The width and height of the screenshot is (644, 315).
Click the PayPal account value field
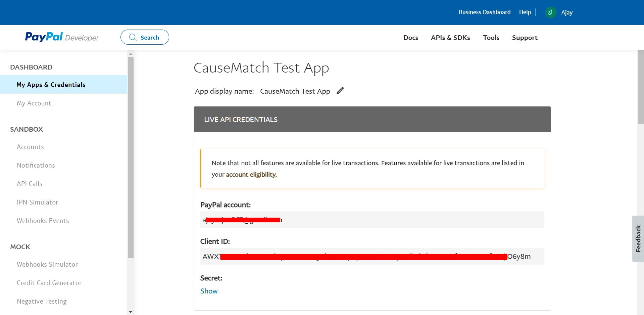[372, 220]
